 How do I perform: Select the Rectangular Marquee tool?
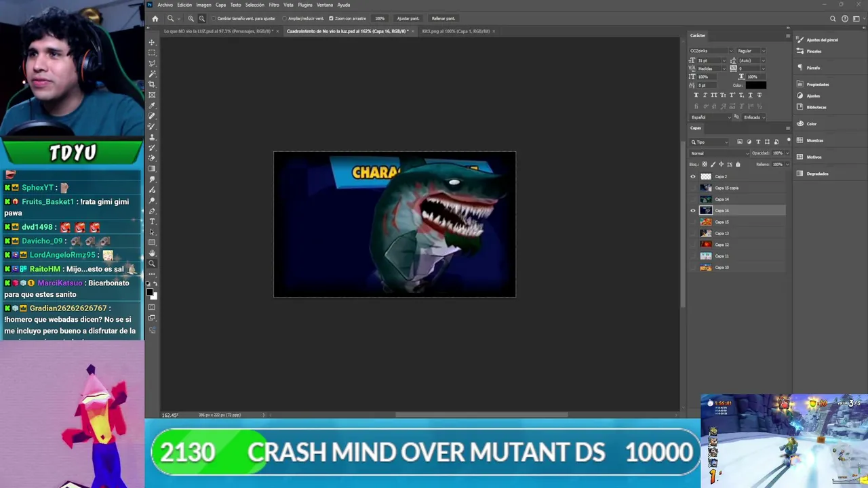(x=152, y=53)
